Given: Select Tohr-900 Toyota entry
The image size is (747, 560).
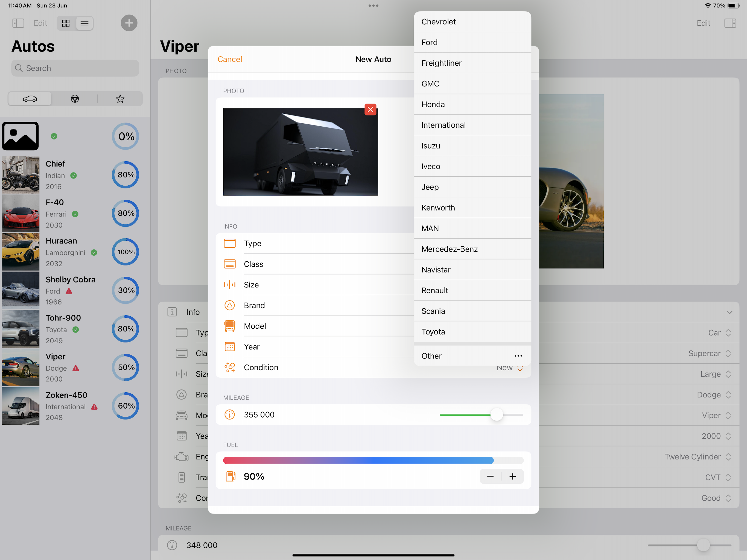Looking at the screenshot, I should 75,329.
